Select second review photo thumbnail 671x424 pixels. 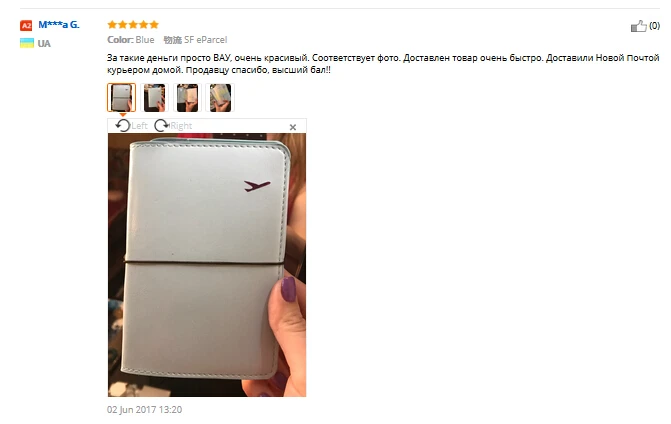tap(154, 98)
